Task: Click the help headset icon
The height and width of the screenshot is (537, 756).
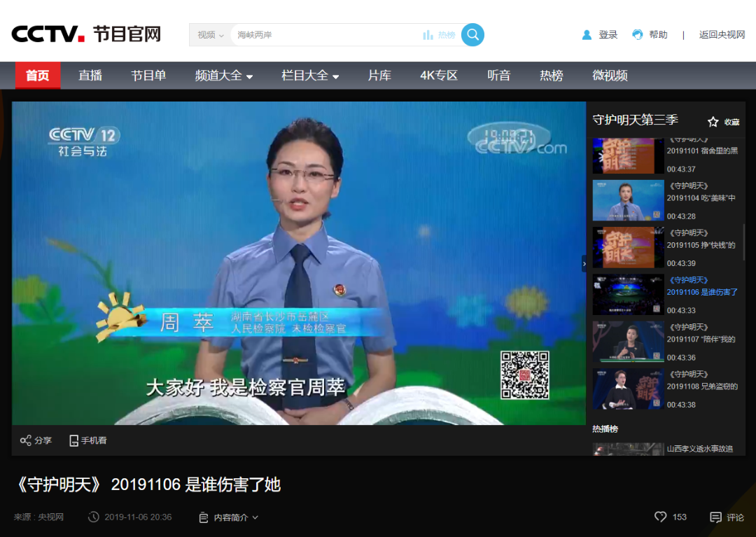Action: click(x=638, y=34)
